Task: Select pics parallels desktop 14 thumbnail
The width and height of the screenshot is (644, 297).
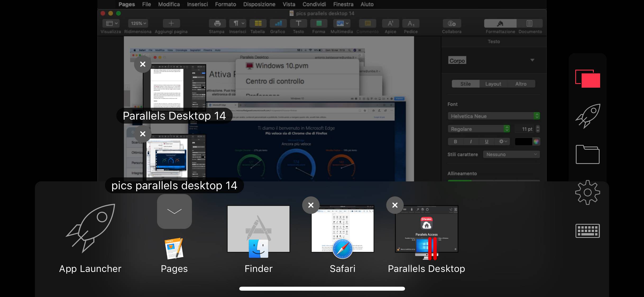Action: click(x=174, y=157)
